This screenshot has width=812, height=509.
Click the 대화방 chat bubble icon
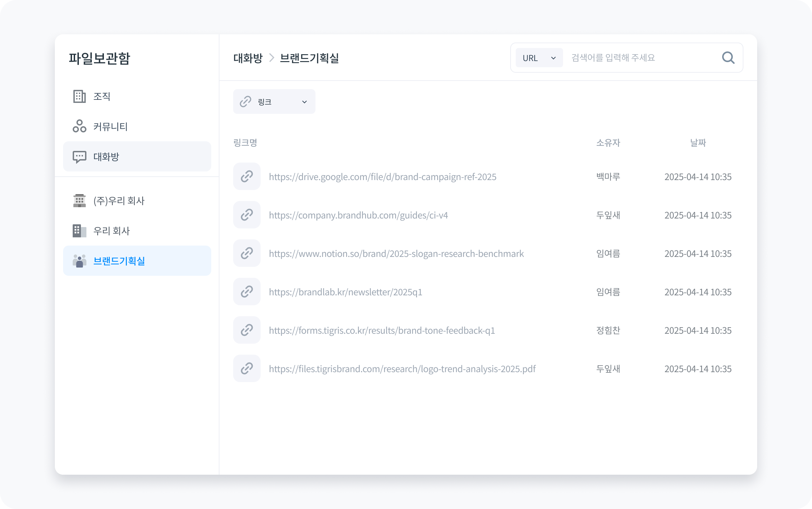80,157
